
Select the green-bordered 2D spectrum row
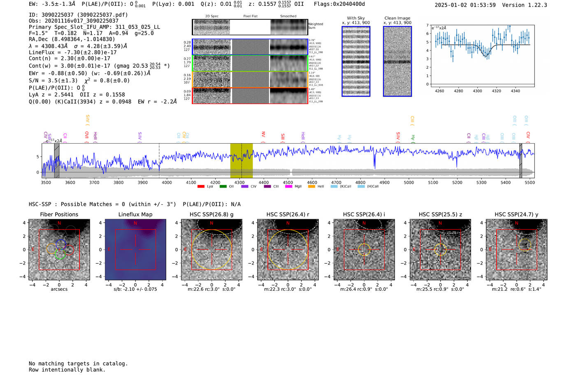250,63
